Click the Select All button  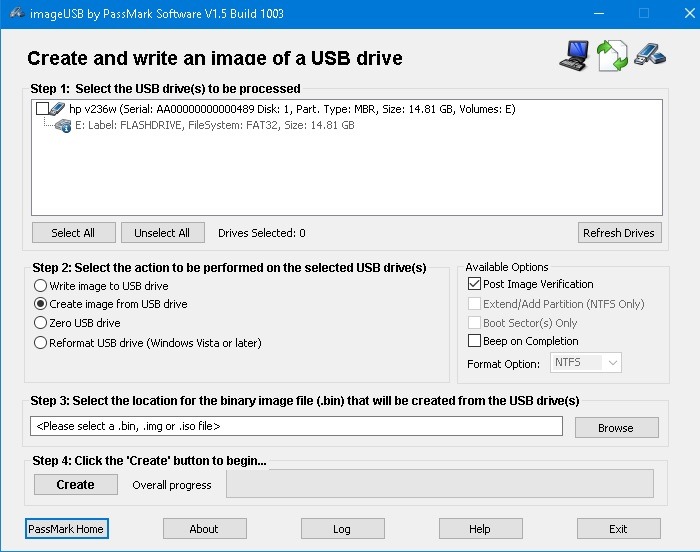click(74, 233)
